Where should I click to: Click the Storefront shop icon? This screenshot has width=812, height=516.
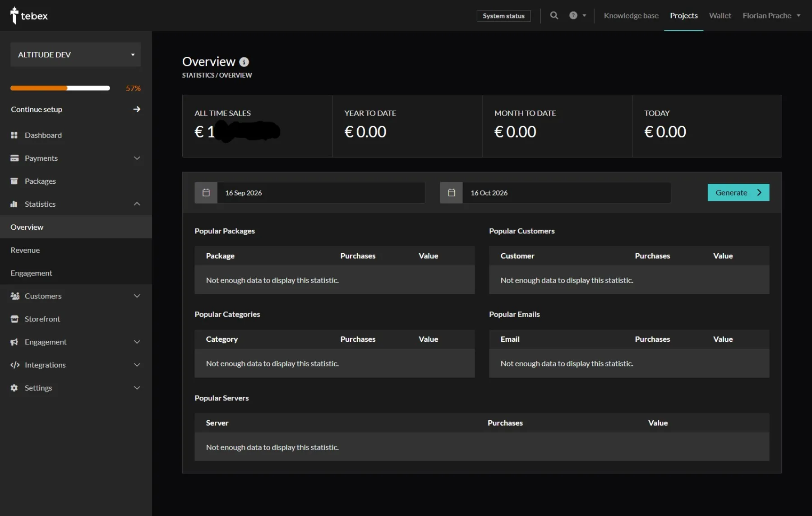pos(14,319)
